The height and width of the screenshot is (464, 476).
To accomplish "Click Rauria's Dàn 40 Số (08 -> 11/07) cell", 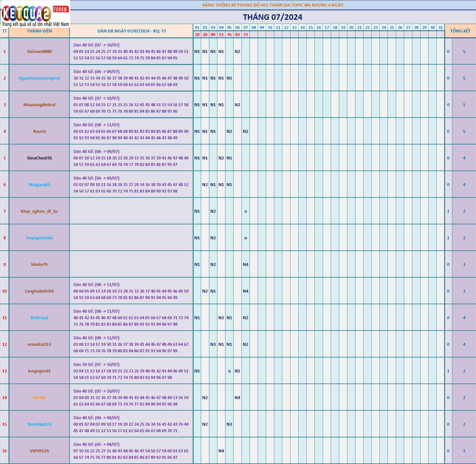I will pos(131,131).
